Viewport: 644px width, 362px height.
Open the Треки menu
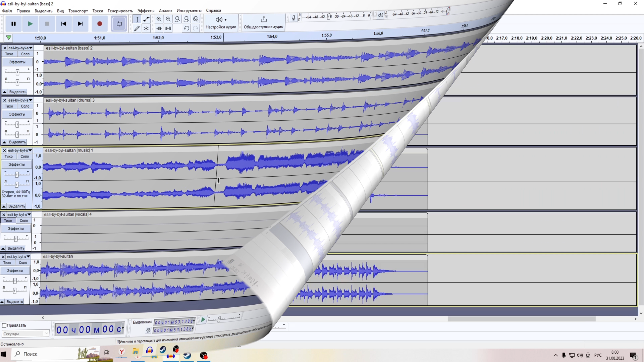[98, 11]
